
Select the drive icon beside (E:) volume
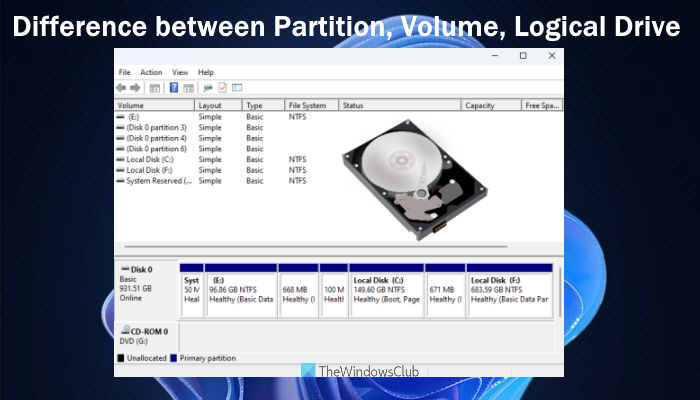120,117
